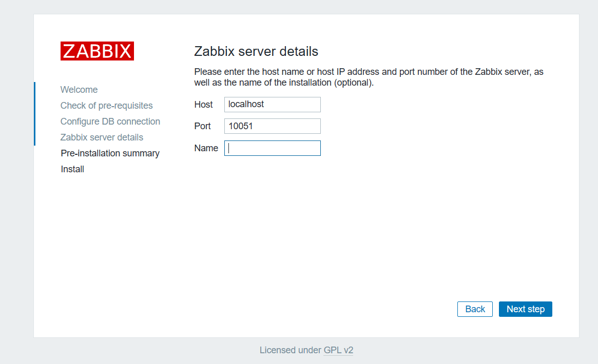Open Check of pre-requisites step

[106, 106]
